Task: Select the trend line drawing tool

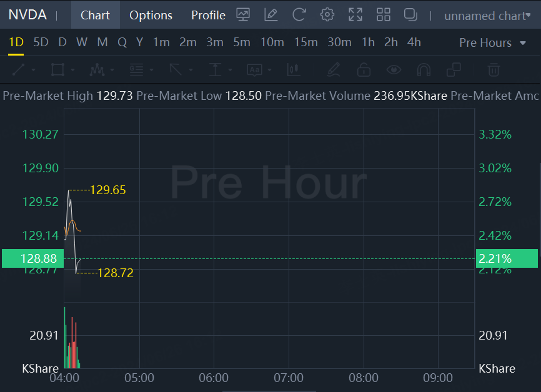Action: pos(18,69)
